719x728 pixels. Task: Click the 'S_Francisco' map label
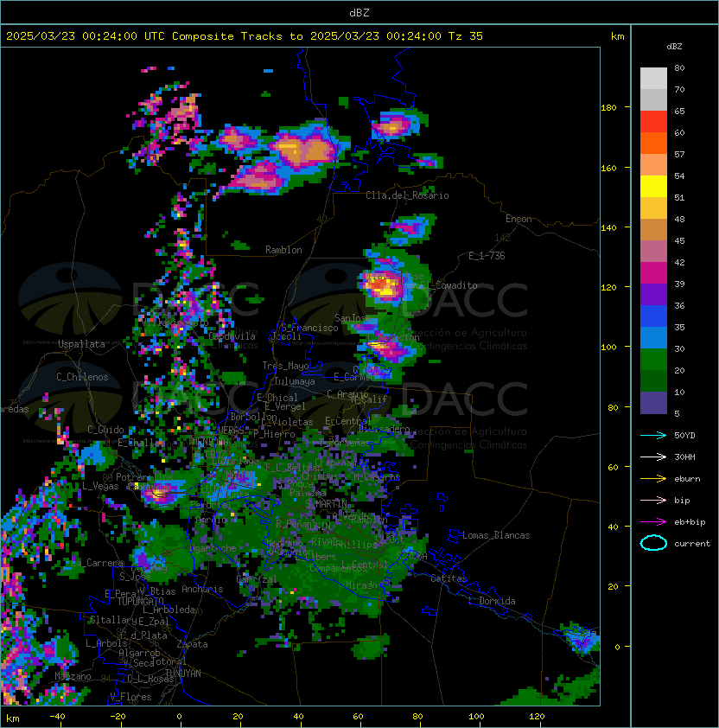click(x=309, y=328)
